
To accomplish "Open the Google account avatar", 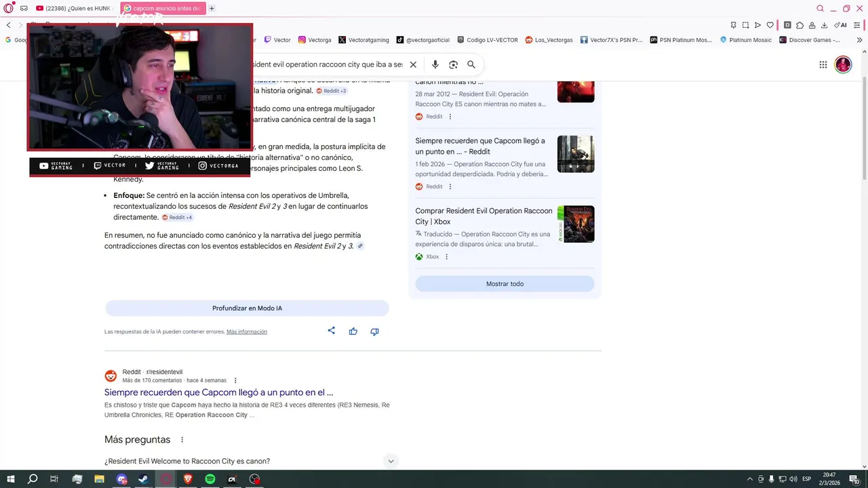I will (x=843, y=64).
